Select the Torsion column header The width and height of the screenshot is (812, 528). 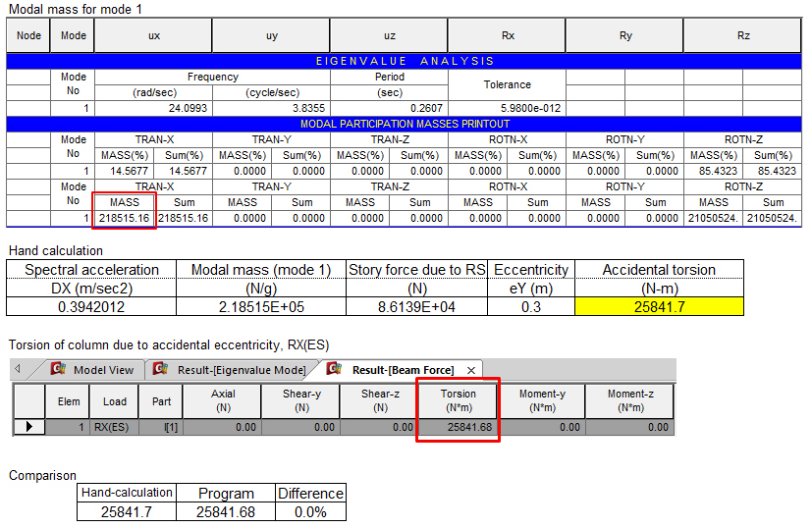pos(459,400)
